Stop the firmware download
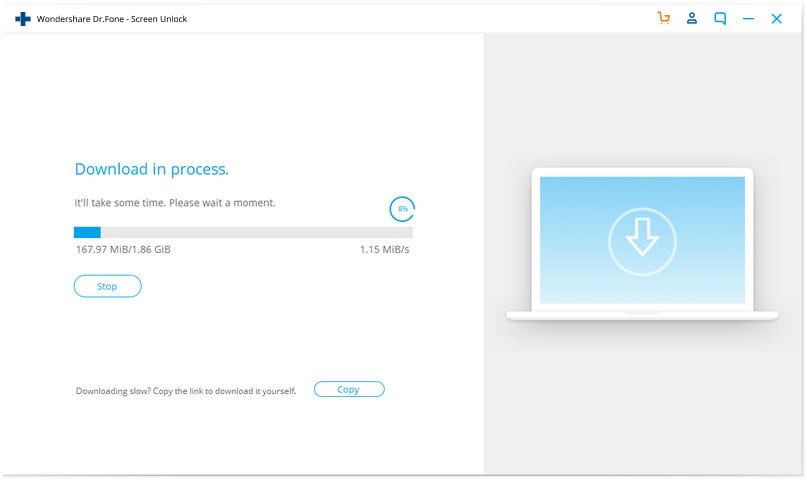This screenshot has width=807, height=480. coord(108,286)
